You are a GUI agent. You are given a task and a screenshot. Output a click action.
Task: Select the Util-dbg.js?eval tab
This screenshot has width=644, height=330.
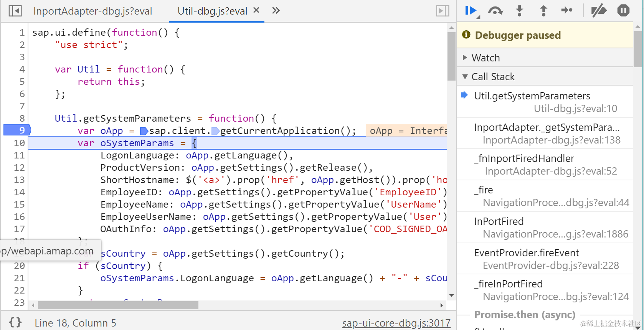coord(212,11)
